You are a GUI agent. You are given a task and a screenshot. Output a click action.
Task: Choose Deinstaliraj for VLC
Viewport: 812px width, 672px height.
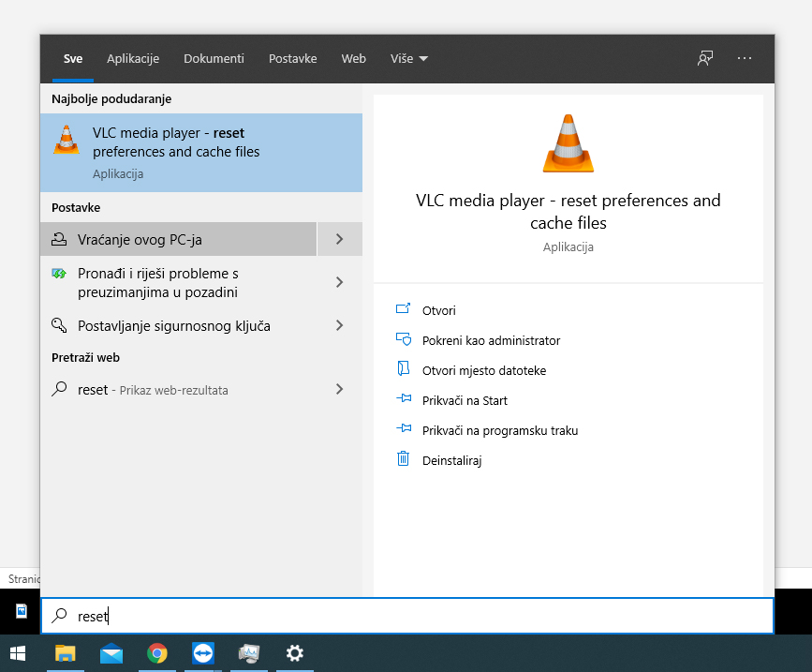tap(451, 460)
